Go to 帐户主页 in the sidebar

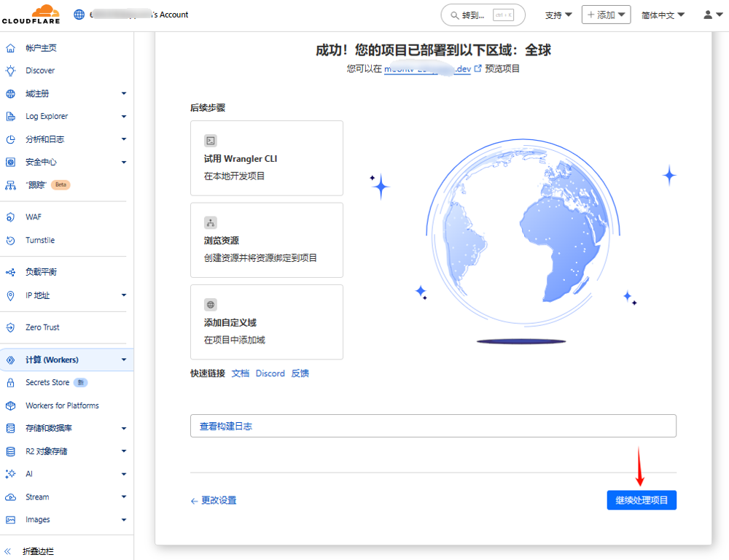[41, 48]
